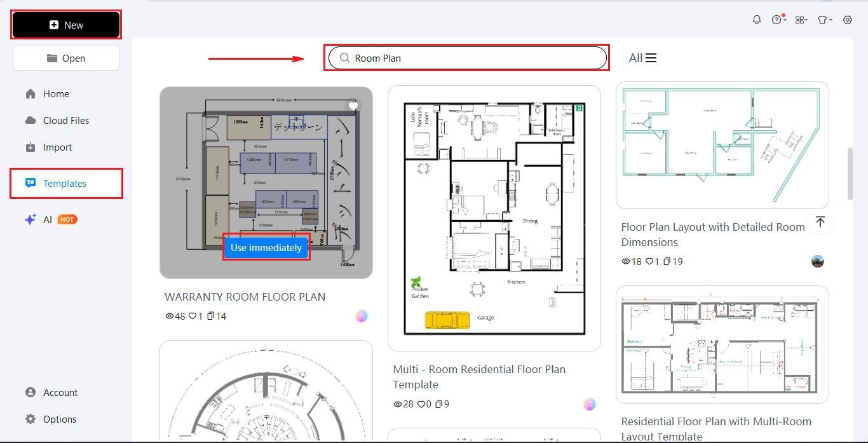
Task: Open the top-right settings gear
Action: tap(848, 20)
